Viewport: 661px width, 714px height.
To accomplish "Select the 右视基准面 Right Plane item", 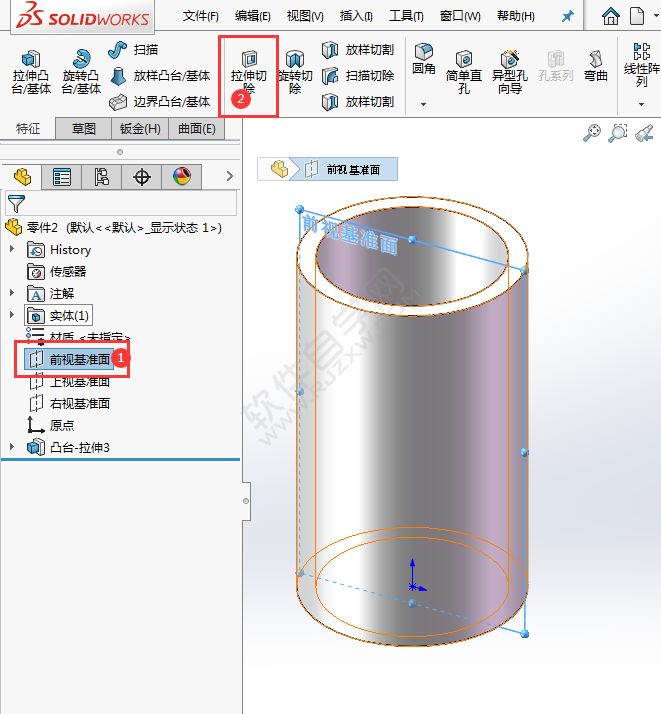I will [69, 403].
